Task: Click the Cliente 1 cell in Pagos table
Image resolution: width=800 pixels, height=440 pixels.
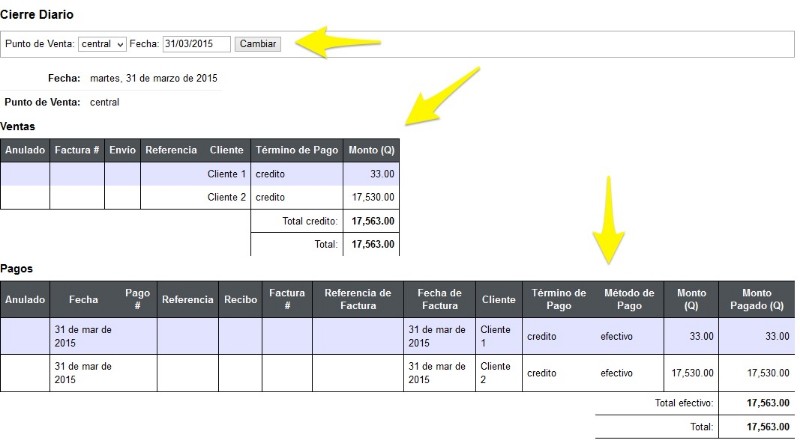Action: [499, 336]
